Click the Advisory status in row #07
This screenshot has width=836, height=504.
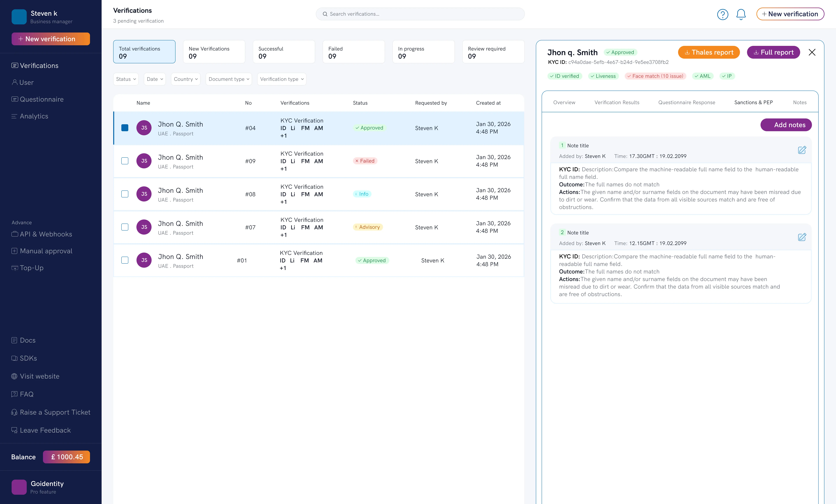[368, 227]
